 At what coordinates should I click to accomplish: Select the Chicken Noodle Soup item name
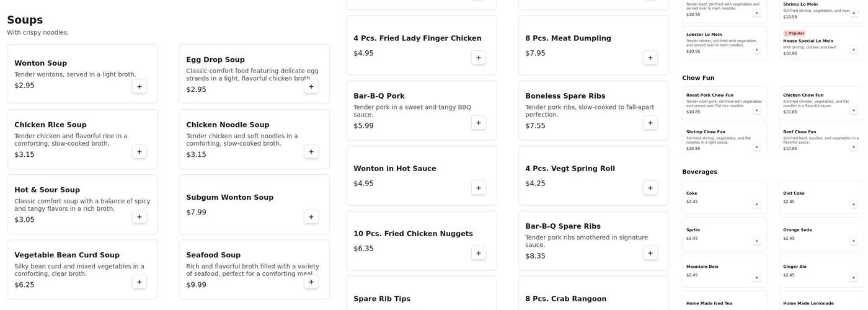(228, 125)
